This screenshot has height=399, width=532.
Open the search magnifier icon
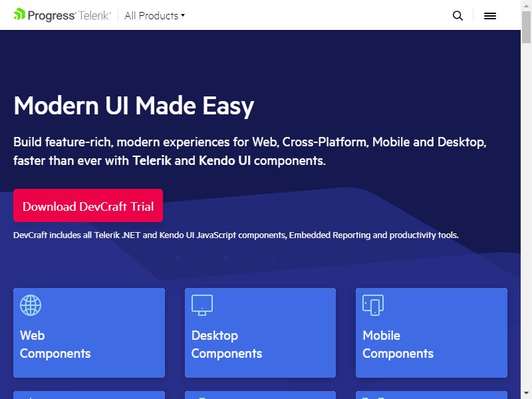[458, 15]
